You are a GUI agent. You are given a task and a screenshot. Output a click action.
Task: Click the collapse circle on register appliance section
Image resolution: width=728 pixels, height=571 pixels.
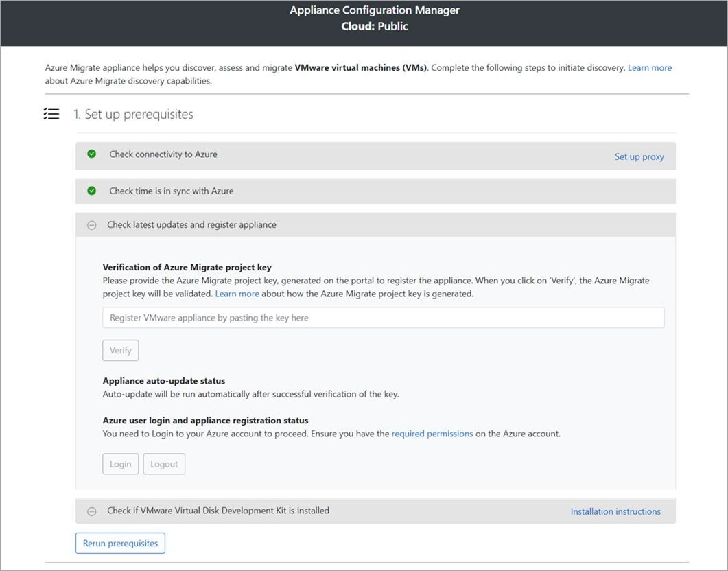click(x=91, y=224)
